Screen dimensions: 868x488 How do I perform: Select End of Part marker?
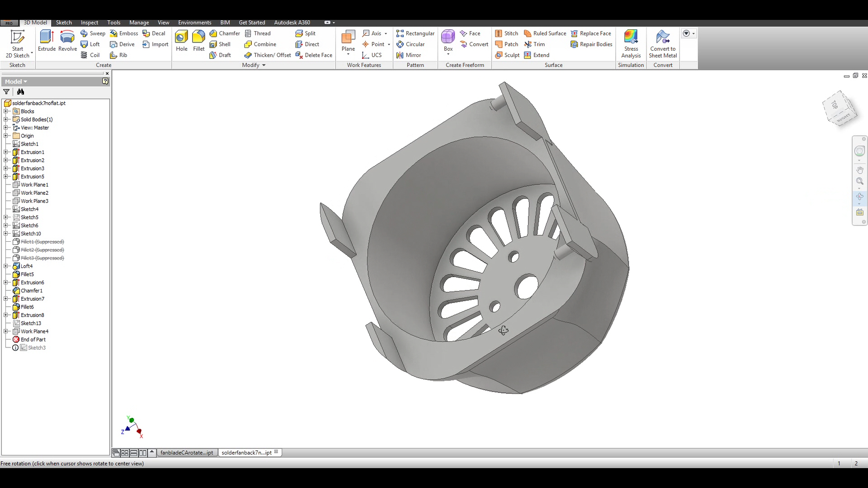coord(29,339)
